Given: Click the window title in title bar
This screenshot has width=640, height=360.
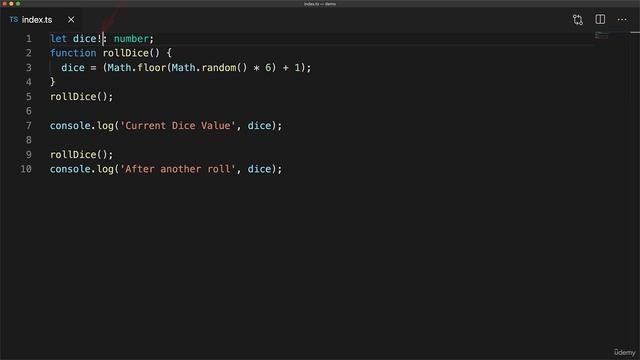Looking at the screenshot, I should 320,4.
